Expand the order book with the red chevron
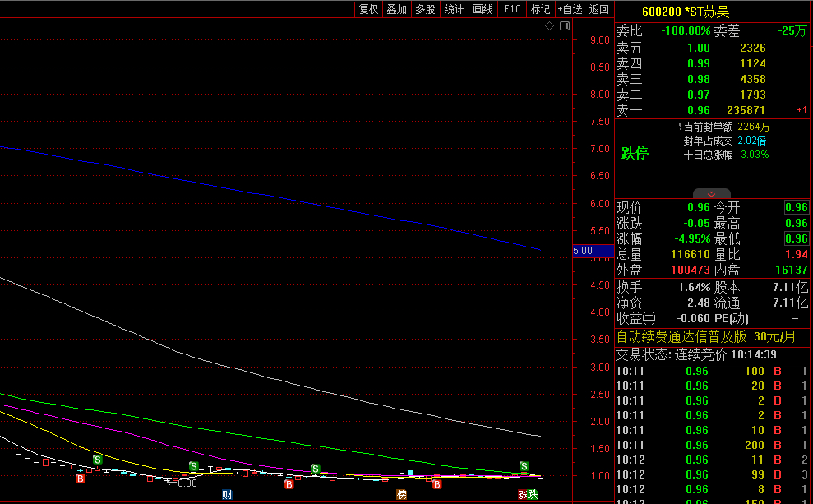The height and width of the screenshot is (504, 813). point(711,193)
